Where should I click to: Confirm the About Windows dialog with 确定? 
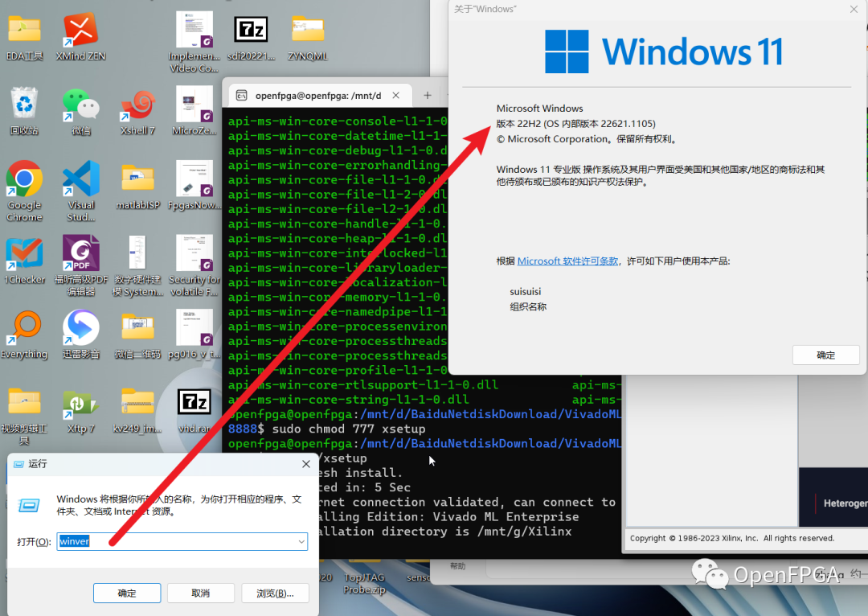[825, 355]
